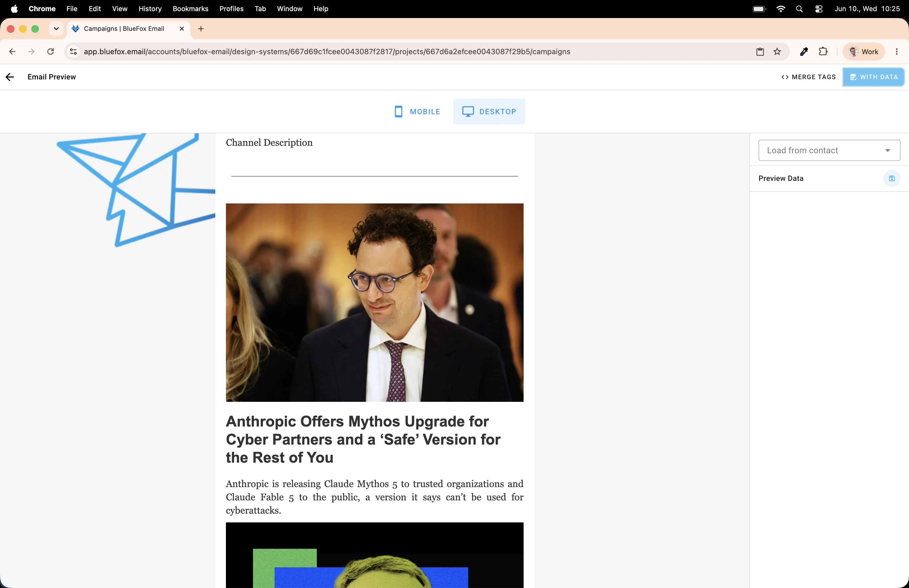Open Control Center
The height and width of the screenshot is (588, 909).
pos(818,8)
